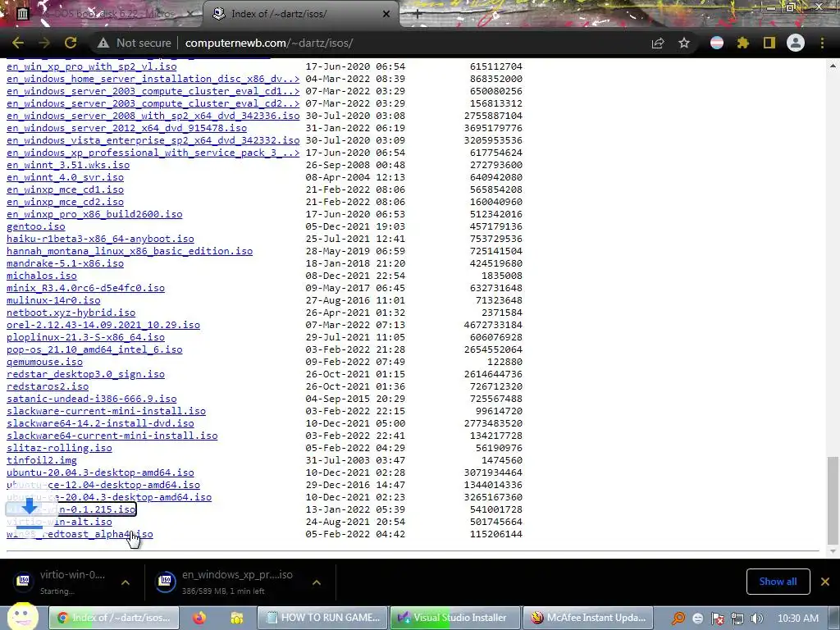Image resolution: width=840 pixels, height=630 pixels.
Task: Open en_windows_server_2012_x64_dvd_915478.iso link
Action: coord(127,128)
